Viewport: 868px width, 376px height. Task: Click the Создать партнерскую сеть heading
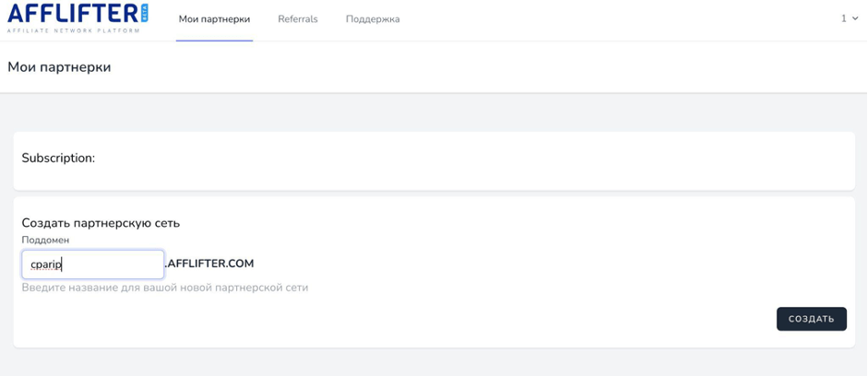point(101,223)
